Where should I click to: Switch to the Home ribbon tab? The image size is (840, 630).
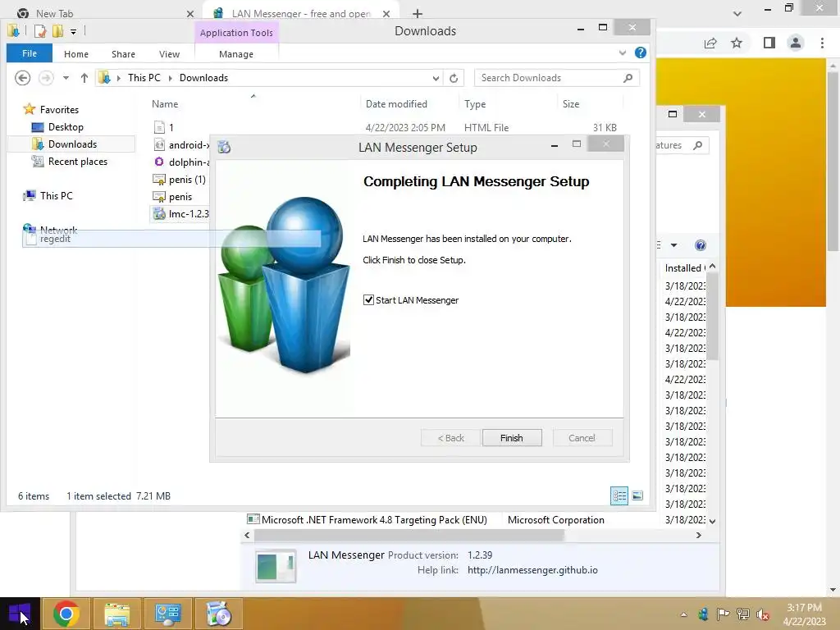click(76, 54)
